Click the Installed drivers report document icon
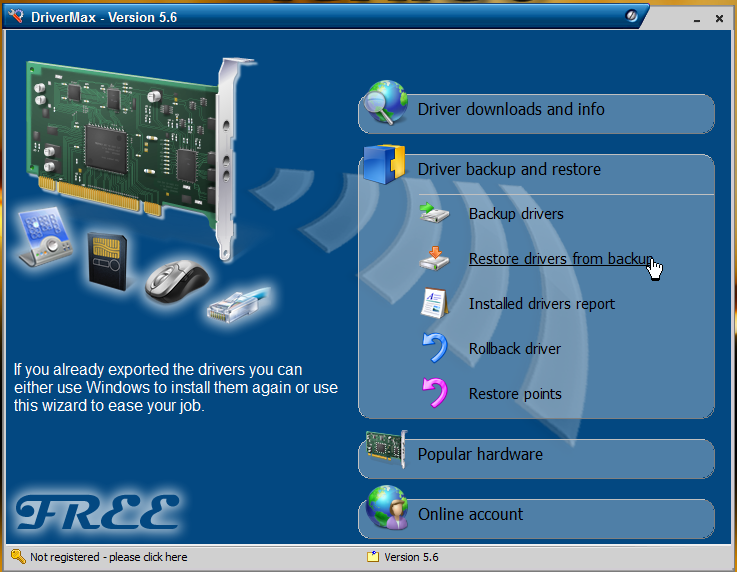The width and height of the screenshot is (737, 572). tap(434, 304)
